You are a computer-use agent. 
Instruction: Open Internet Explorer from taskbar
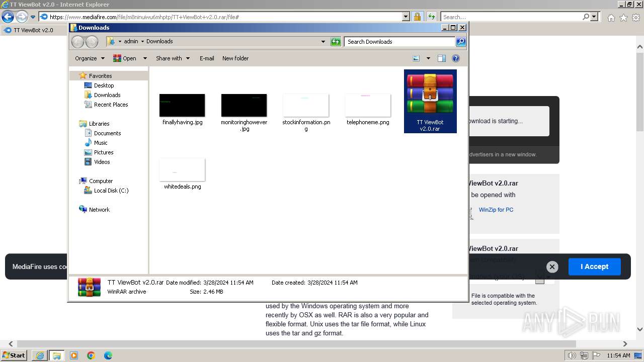(40, 355)
